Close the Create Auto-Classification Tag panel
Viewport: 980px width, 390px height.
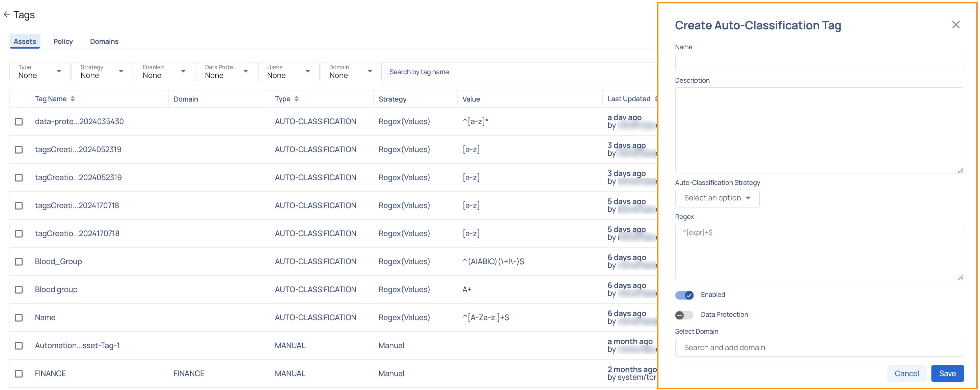coord(956,25)
